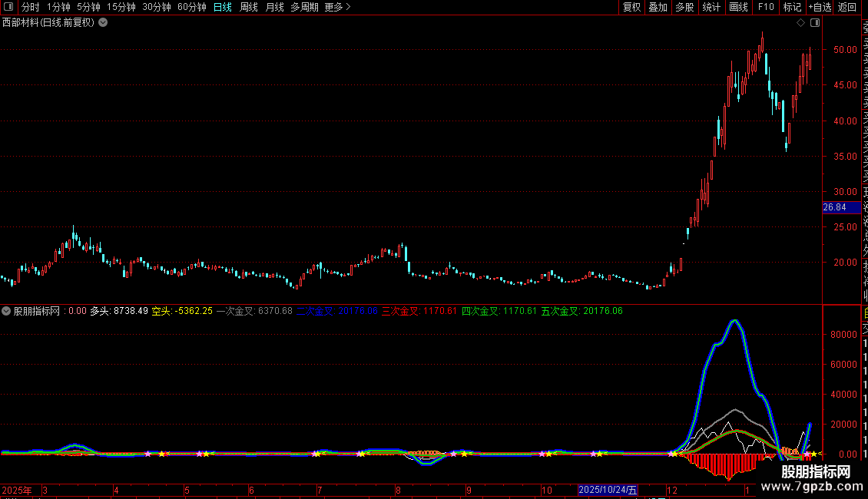This screenshot has width=868, height=499.
Task: Select the 60分钟 period
Action: 192,7
